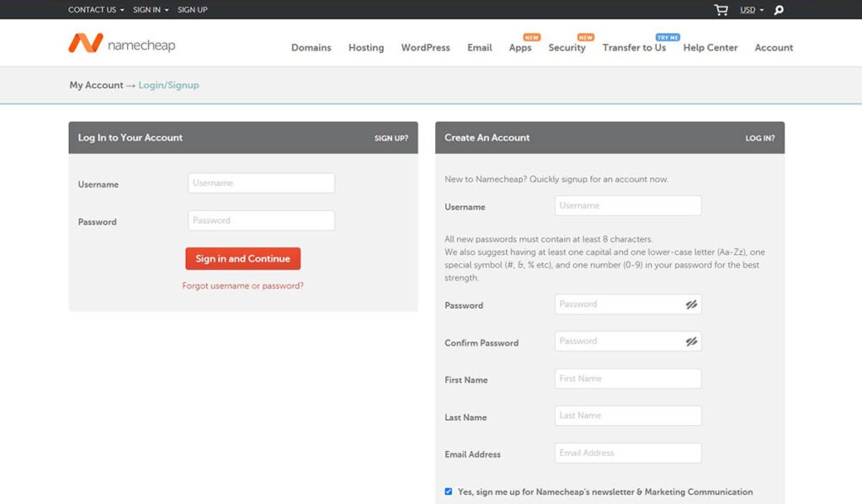
Task: Open the Domains menu
Action: point(311,48)
